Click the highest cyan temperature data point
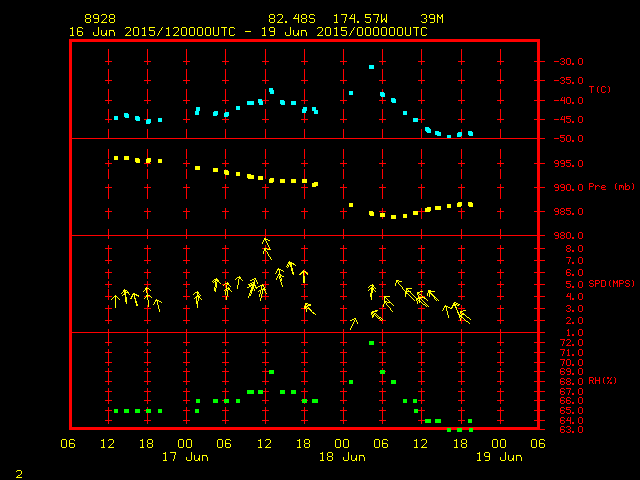The image size is (640, 480). click(x=371, y=67)
